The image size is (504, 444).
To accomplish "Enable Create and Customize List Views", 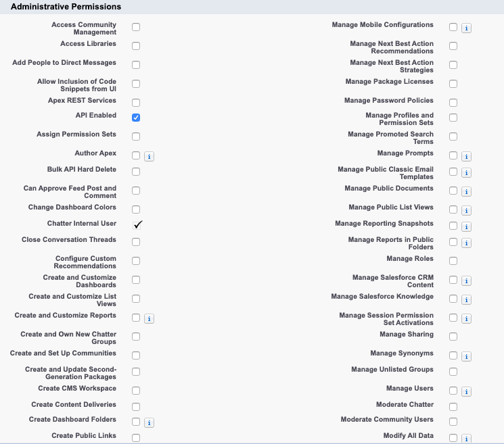I will coord(136,299).
